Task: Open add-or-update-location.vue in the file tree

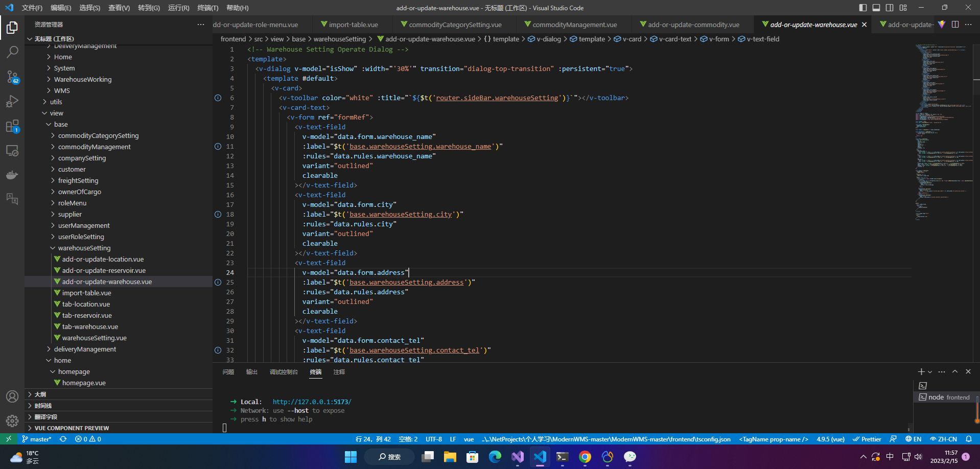Action: pos(103,259)
